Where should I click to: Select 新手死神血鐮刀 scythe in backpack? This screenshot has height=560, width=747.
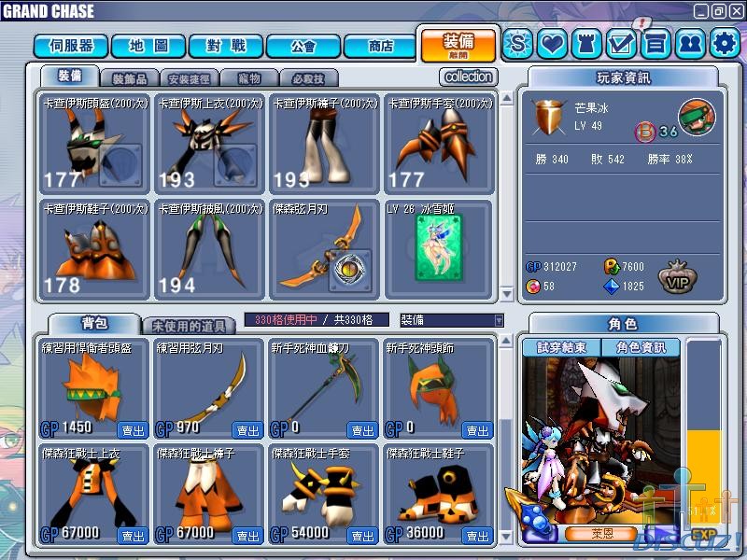click(324, 388)
